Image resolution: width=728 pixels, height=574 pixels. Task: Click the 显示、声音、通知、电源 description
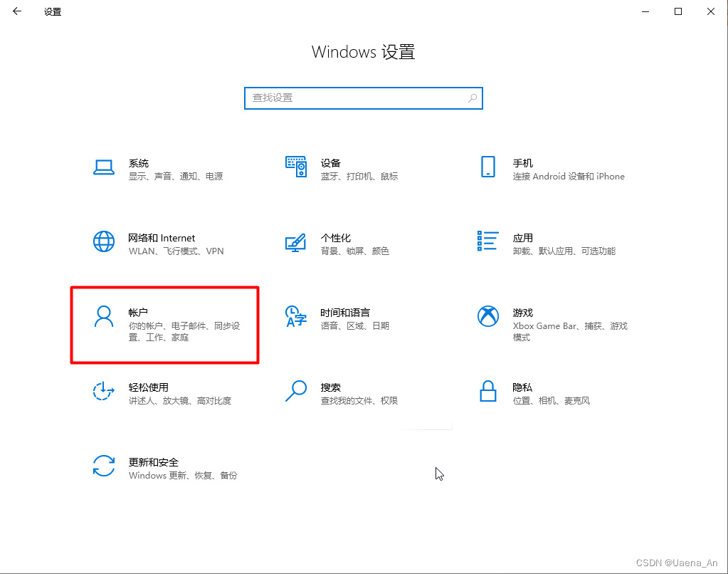pos(176,176)
